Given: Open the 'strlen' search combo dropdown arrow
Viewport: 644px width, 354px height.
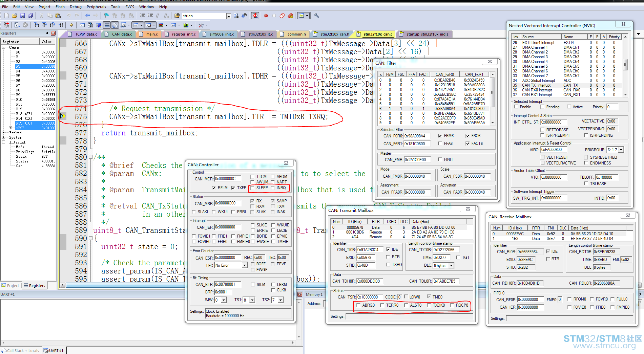Looking at the screenshot, I should click(229, 16).
